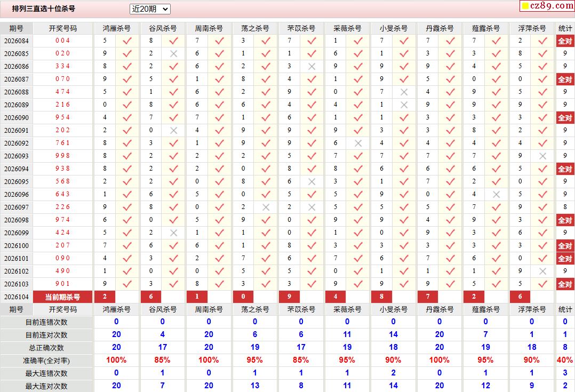
Task: Click the red checkmark in 周南杀号 for 2026090
Action: pos(220,117)
